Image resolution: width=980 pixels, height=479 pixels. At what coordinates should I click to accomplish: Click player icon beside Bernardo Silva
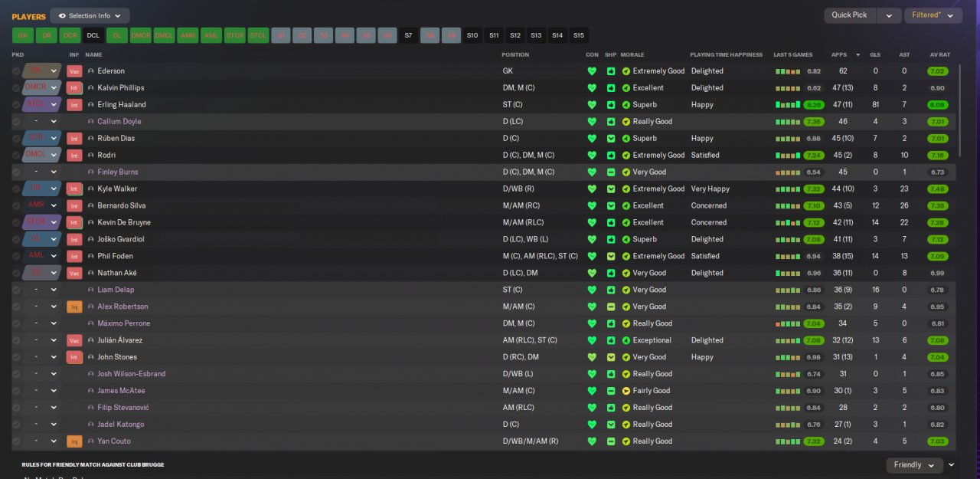(91, 206)
